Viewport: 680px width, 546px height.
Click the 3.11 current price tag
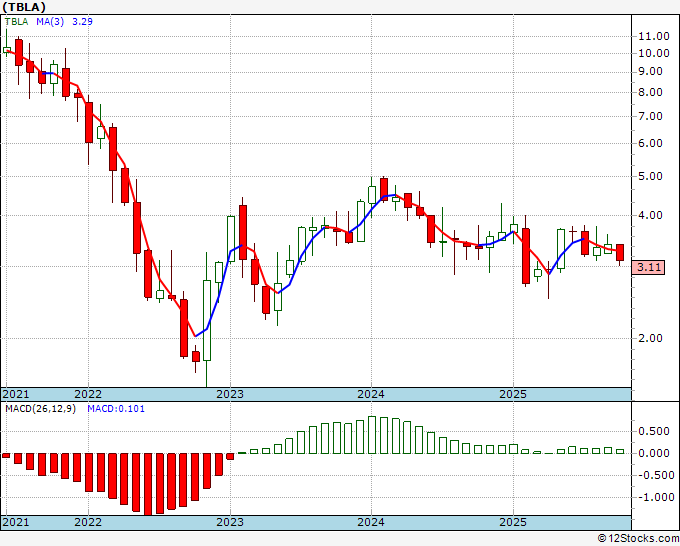(649, 267)
